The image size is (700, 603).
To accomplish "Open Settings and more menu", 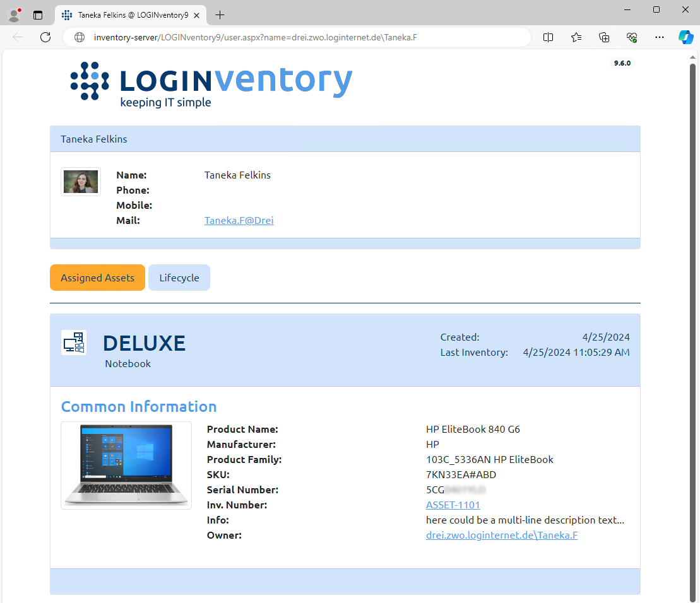I will click(x=660, y=37).
